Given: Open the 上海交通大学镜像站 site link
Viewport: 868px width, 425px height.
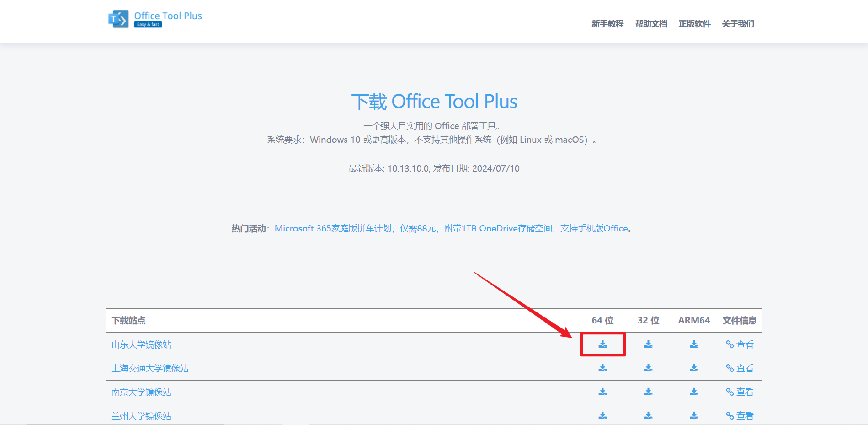Looking at the screenshot, I should [151, 368].
